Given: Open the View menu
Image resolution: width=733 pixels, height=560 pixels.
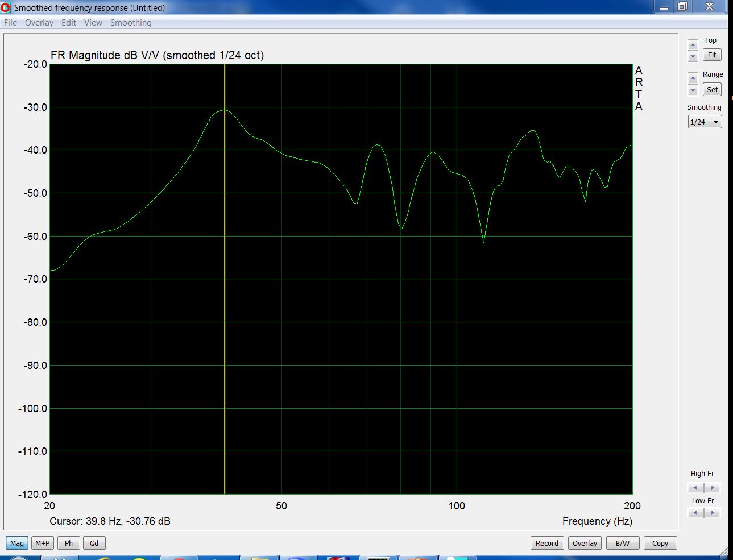Looking at the screenshot, I should 93,23.
